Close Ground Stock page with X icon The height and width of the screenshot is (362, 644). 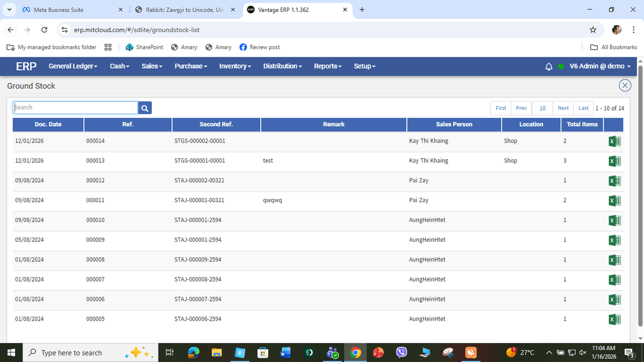[625, 86]
